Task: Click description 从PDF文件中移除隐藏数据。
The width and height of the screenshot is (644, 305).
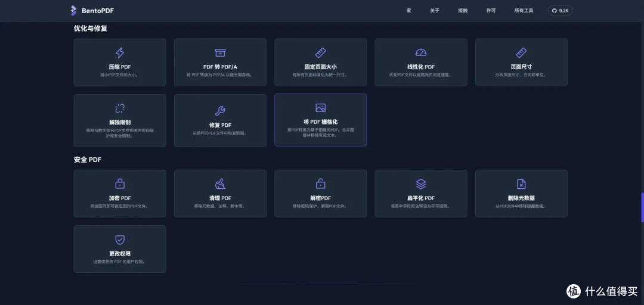Action: pos(521,206)
